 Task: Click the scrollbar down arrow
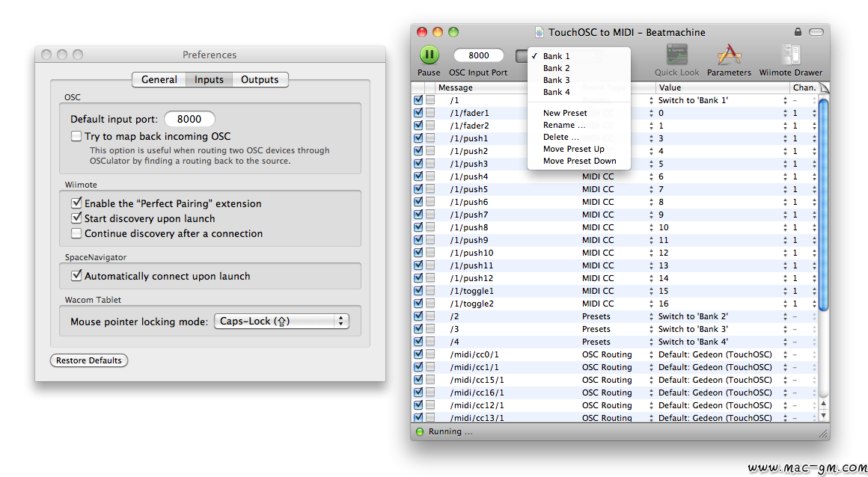tap(823, 416)
